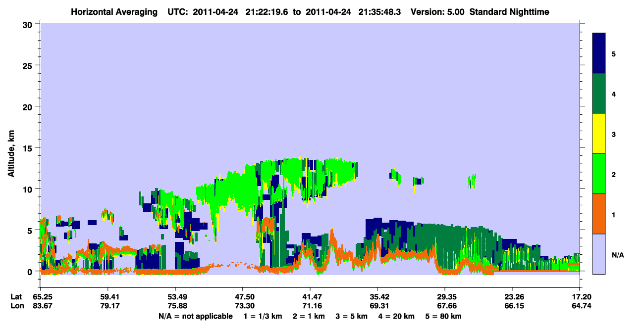Click legend note '3 = 5 km'

352,316
